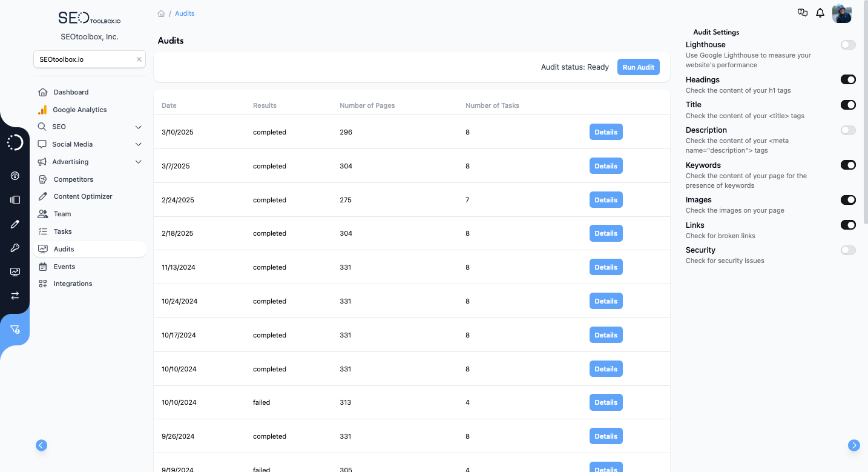Viewport: 868px width, 472px height.
Task: Turn on the Security check toggle
Action: coord(848,250)
